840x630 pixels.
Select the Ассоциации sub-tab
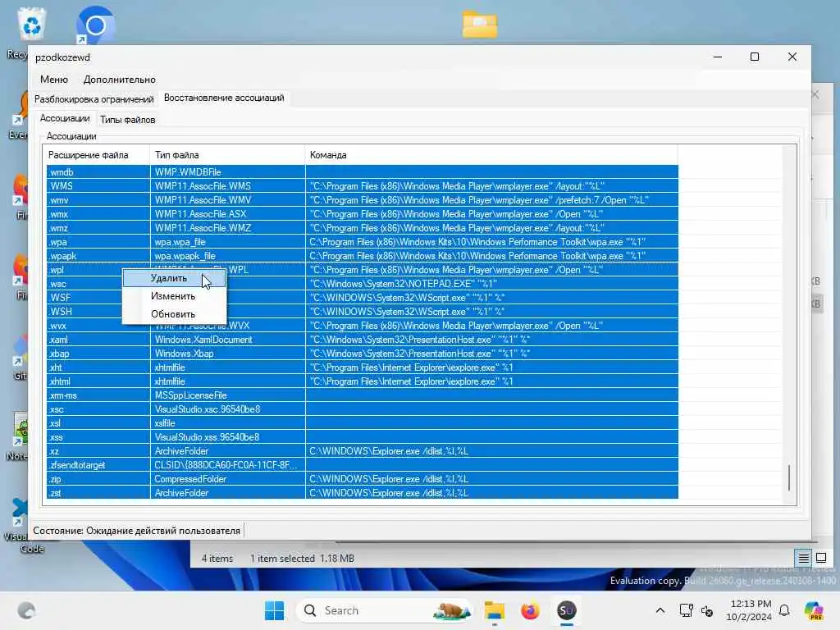(65, 118)
